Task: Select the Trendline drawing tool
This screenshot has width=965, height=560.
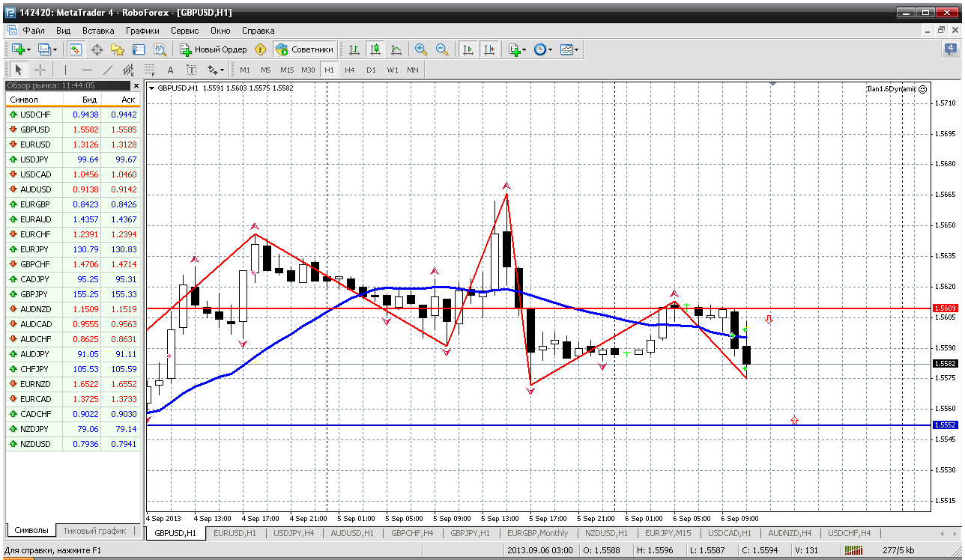Action: pyautogui.click(x=107, y=70)
